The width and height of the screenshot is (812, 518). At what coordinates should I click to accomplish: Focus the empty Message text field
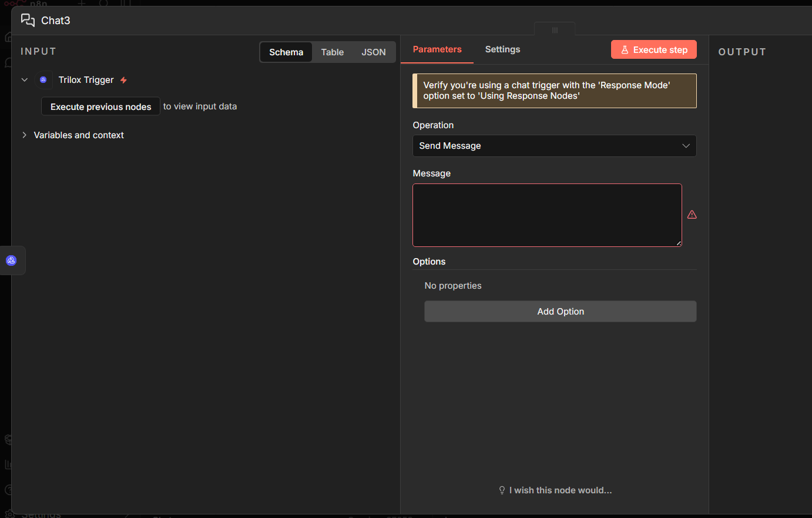[x=546, y=215]
